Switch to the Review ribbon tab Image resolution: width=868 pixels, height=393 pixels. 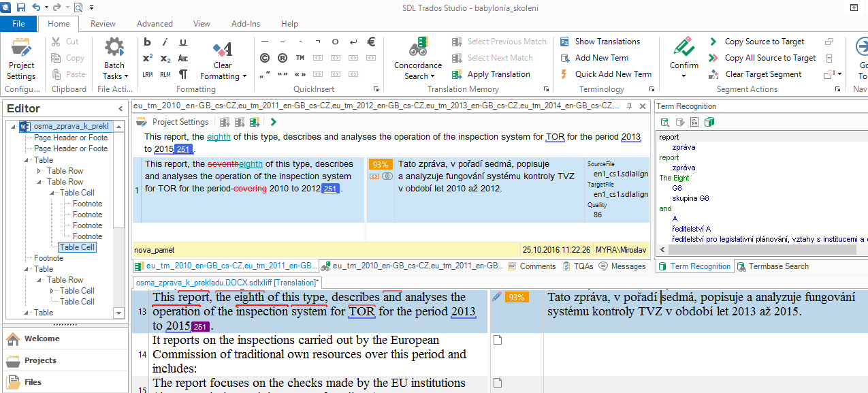103,24
